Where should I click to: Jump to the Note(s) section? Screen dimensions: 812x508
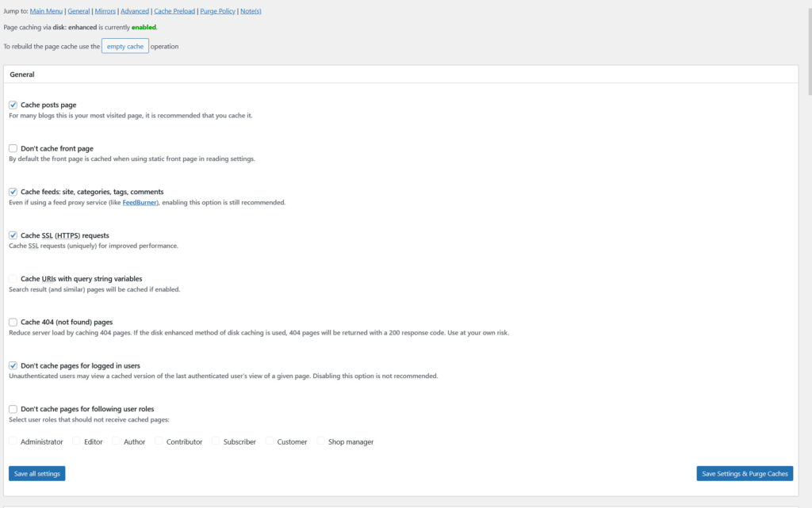pos(251,11)
